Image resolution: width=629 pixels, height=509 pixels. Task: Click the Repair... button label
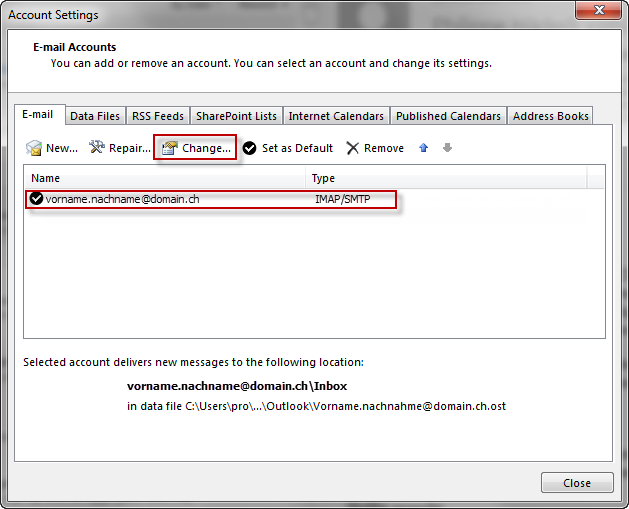[130, 148]
